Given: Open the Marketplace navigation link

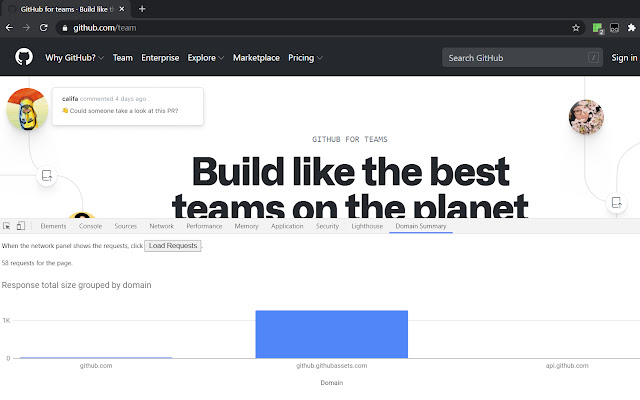Looking at the screenshot, I should [x=256, y=58].
